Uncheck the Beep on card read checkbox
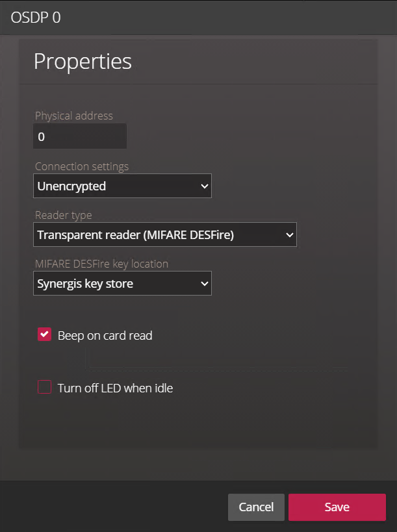397x532 pixels. click(45, 335)
